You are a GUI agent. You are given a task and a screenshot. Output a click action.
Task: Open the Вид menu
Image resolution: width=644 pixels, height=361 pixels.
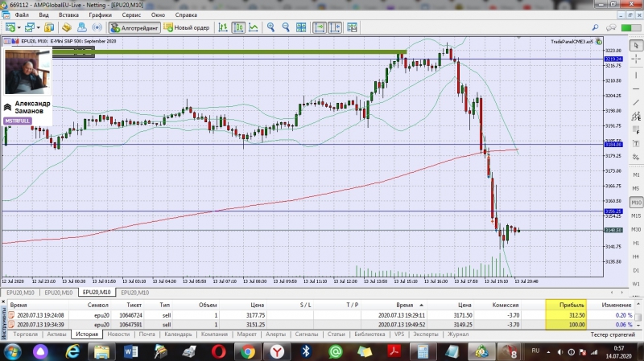pyautogui.click(x=43, y=14)
